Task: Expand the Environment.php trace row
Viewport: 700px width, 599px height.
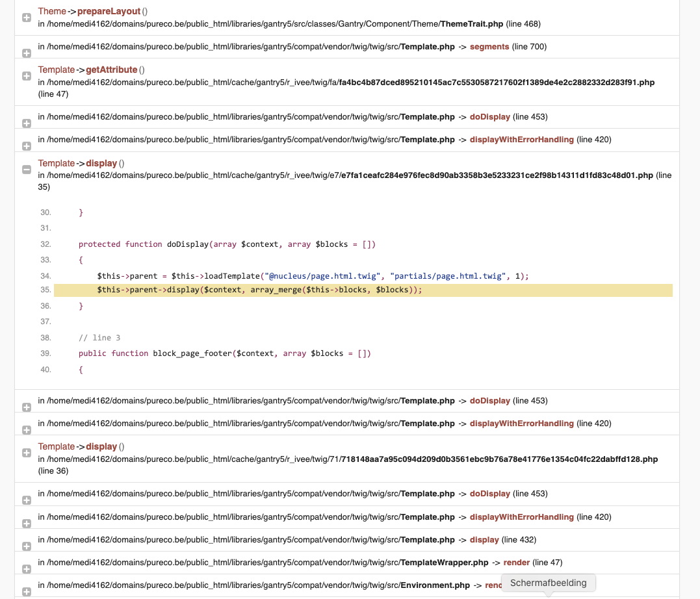Action: (x=27, y=592)
